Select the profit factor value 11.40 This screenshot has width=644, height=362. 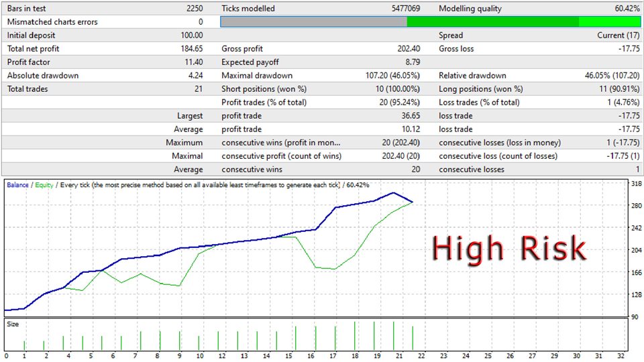(194, 62)
